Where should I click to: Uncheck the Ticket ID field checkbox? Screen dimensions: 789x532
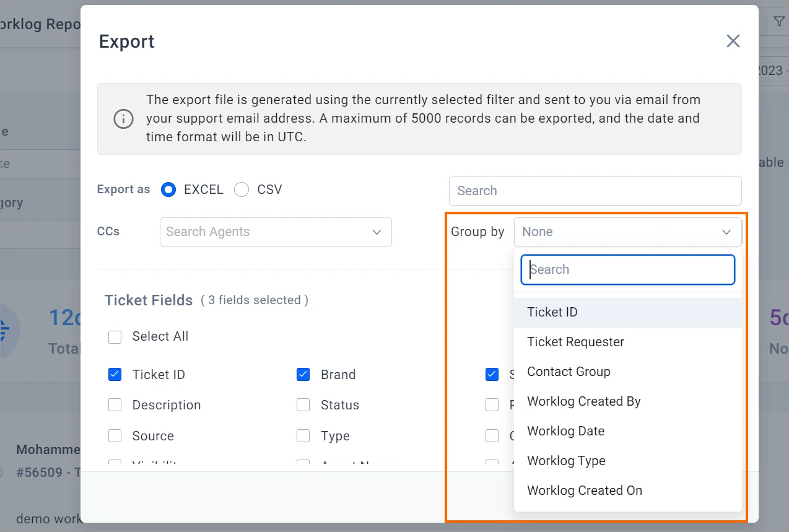pos(115,375)
